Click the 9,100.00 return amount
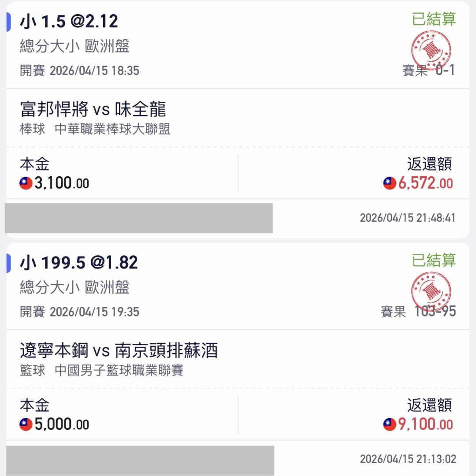This screenshot has height=476, width=476. coord(425,424)
